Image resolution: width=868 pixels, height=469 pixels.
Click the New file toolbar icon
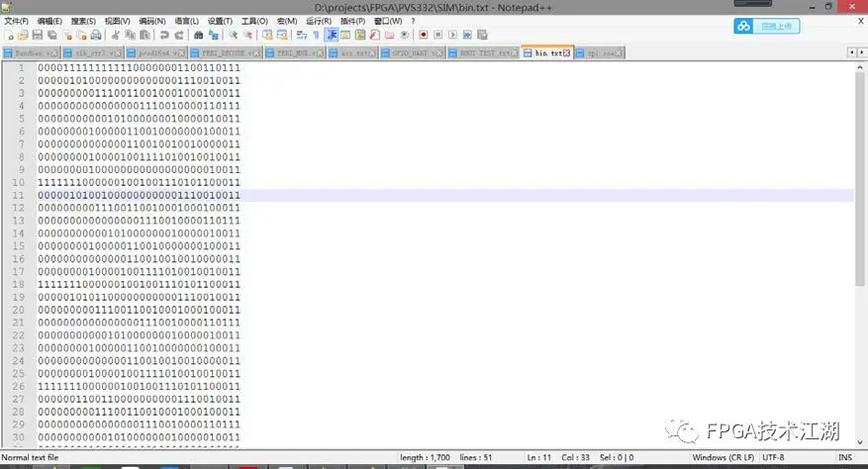[x=8, y=35]
